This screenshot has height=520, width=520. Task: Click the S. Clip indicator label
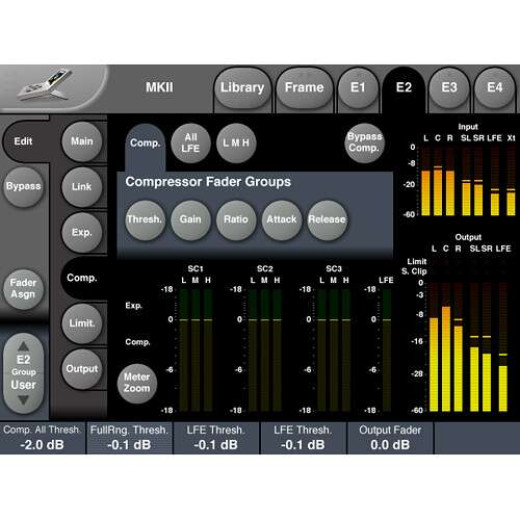click(x=414, y=272)
